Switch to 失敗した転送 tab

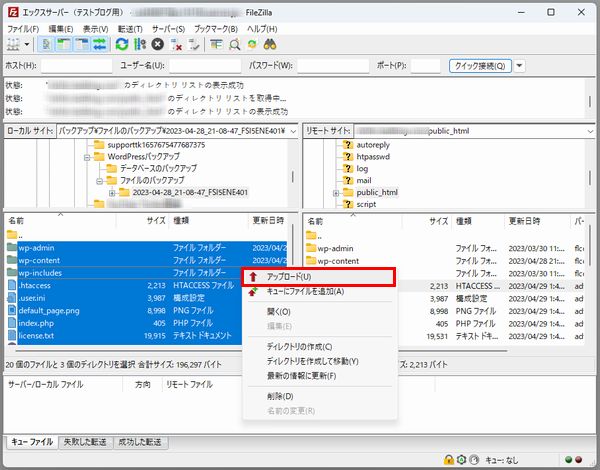pyautogui.click(x=85, y=442)
